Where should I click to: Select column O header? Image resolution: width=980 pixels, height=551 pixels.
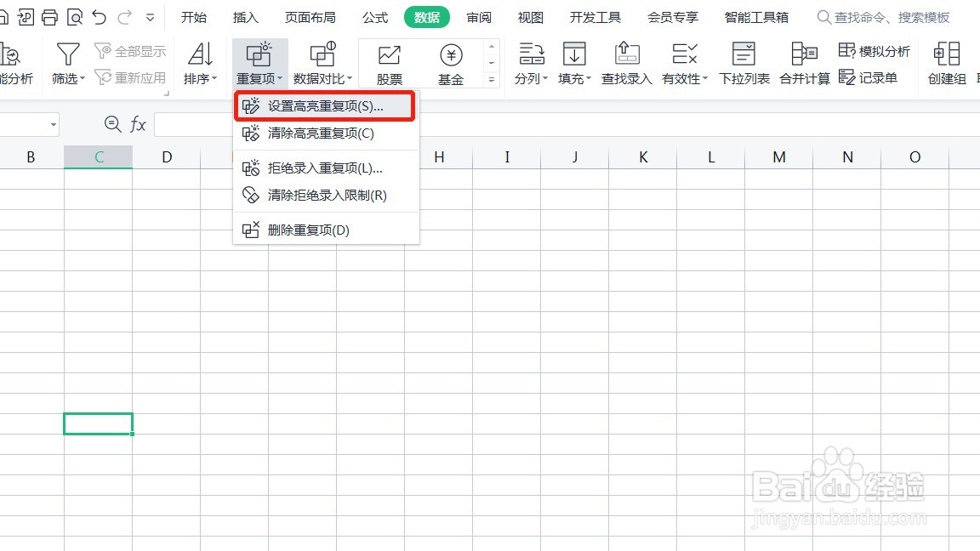(x=915, y=157)
